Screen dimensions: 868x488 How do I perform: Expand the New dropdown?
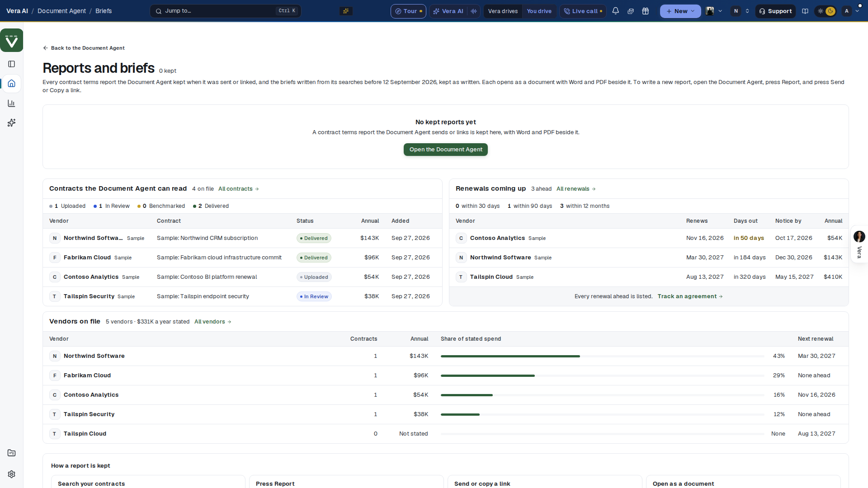[680, 11]
